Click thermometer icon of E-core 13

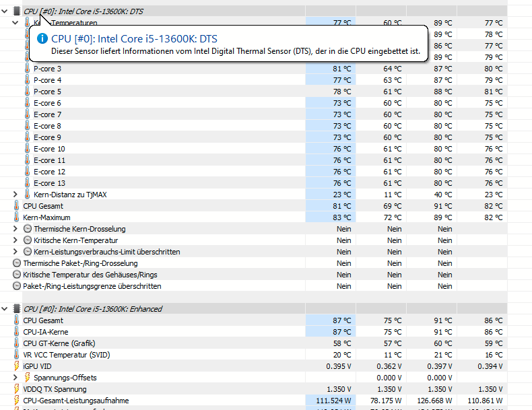coord(27,183)
